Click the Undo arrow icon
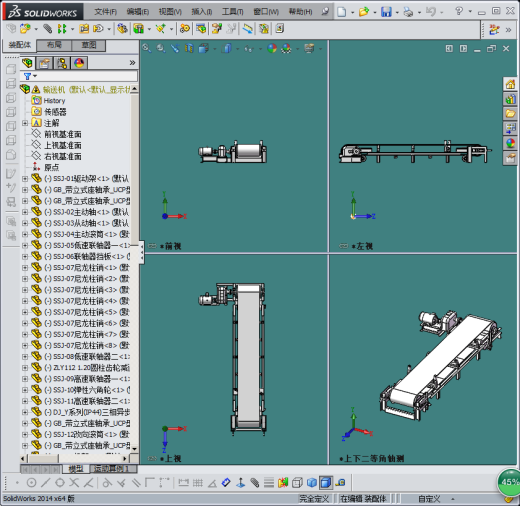520x506 pixels. pyautogui.click(x=430, y=12)
